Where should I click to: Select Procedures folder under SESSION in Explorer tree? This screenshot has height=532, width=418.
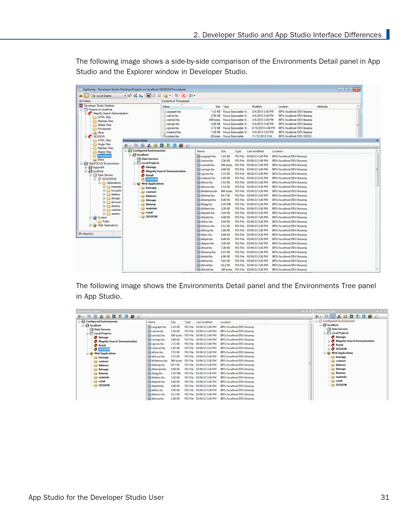(x=104, y=156)
